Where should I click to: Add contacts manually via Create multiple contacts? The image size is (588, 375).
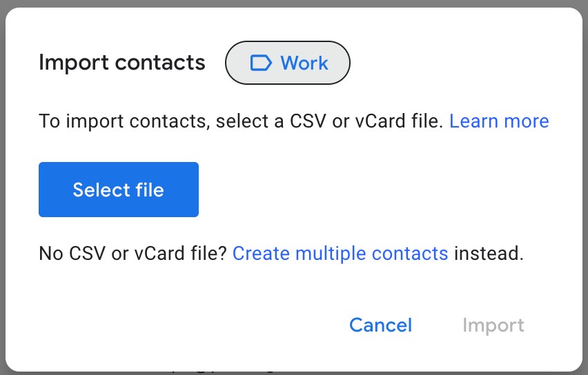(340, 254)
